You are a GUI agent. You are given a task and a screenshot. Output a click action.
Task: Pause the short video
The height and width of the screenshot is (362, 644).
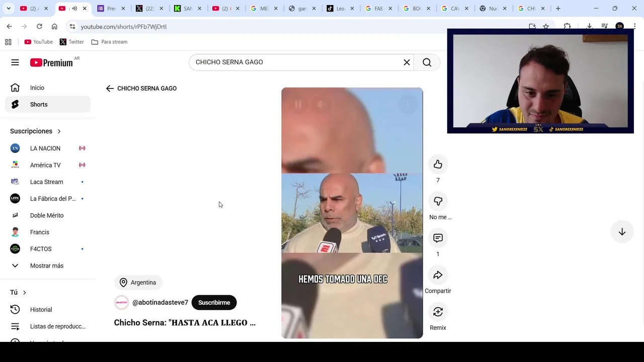(x=298, y=104)
